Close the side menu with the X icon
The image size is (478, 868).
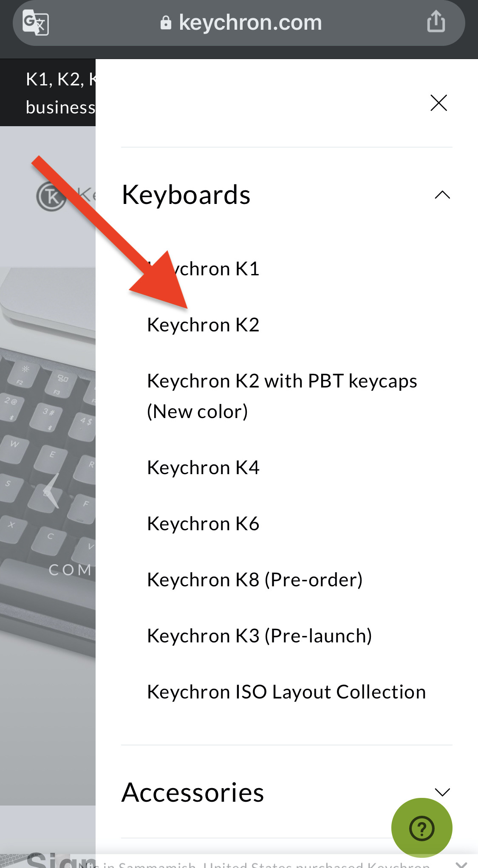click(438, 103)
